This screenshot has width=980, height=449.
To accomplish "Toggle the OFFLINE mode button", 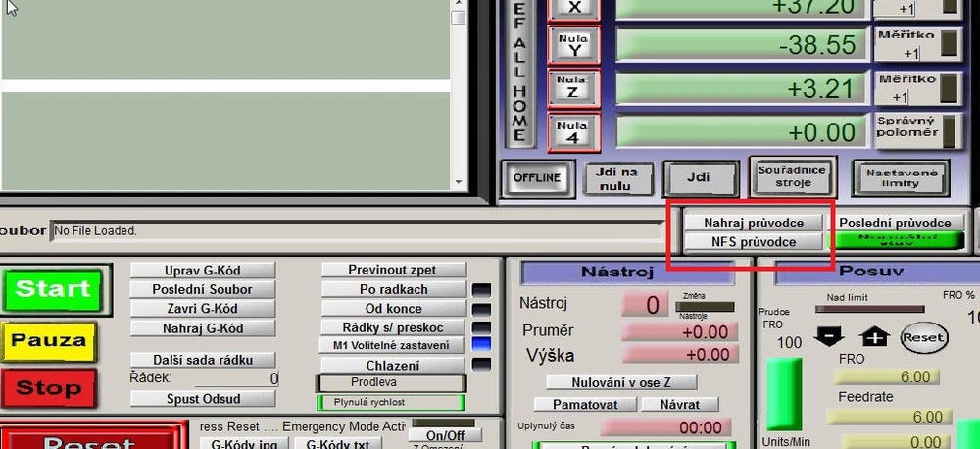I will tap(537, 177).
